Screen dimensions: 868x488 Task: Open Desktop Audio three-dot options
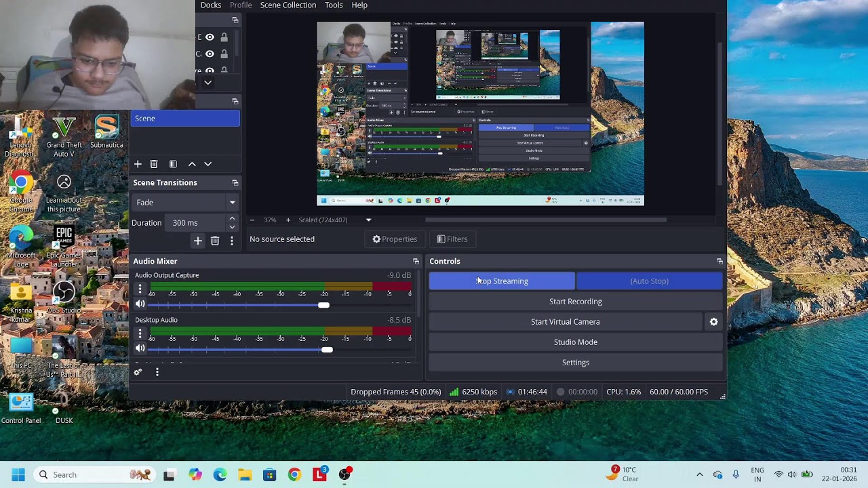tap(140, 334)
